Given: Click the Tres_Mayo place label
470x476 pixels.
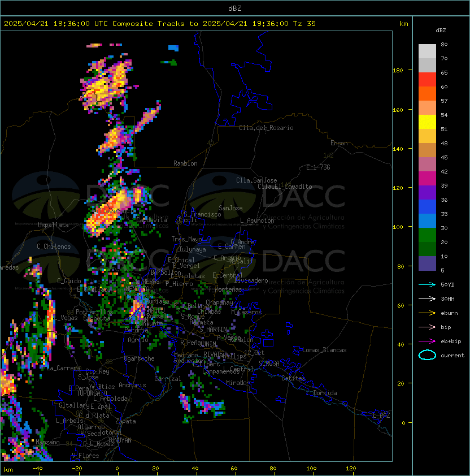Looking at the screenshot, I should [x=186, y=239].
